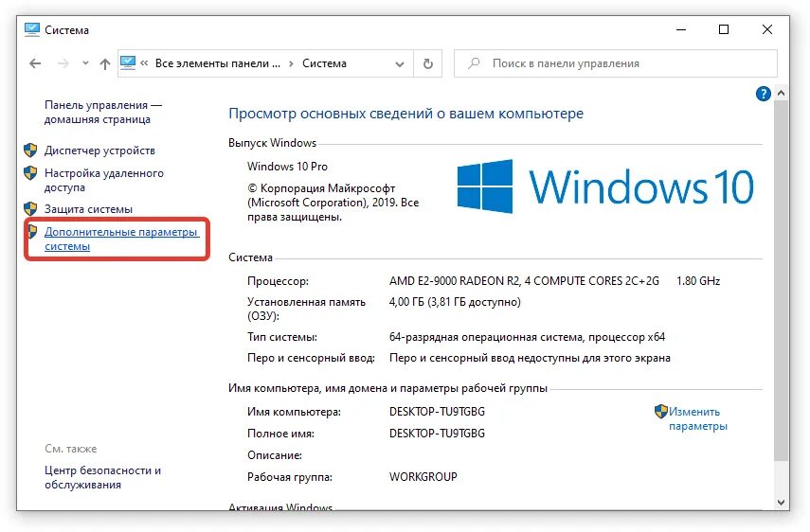Open Диспетчер устройств link
Viewport: 810px width, 532px height.
coord(99,151)
